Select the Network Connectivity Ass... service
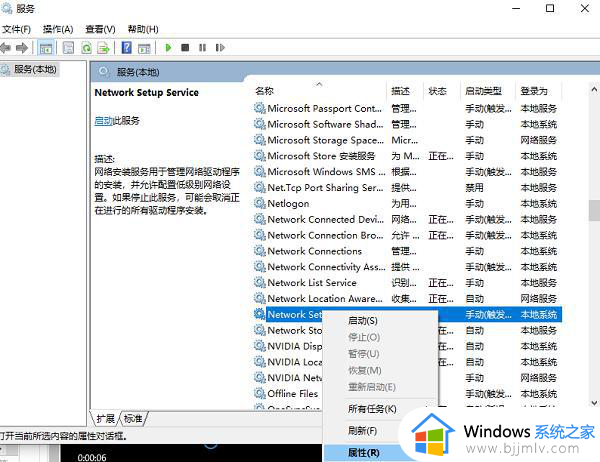The image size is (600, 462). point(408,267)
